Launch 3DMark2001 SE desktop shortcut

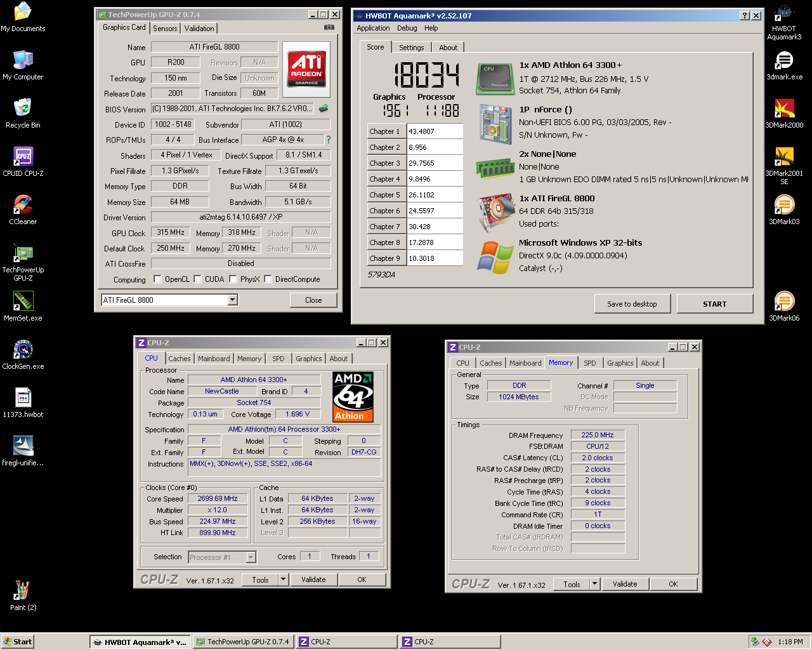pyautogui.click(x=784, y=166)
